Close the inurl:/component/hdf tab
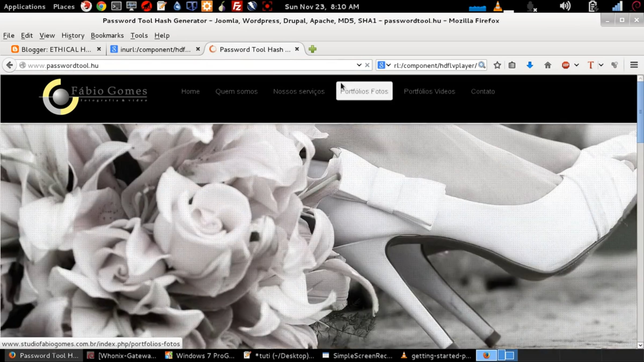 click(198, 49)
